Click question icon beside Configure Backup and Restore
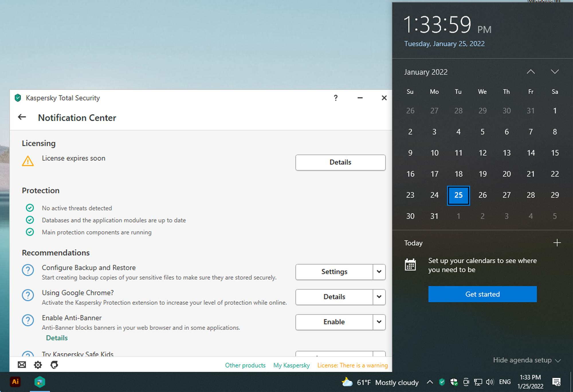The width and height of the screenshot is (573, 392). (28, 270)
